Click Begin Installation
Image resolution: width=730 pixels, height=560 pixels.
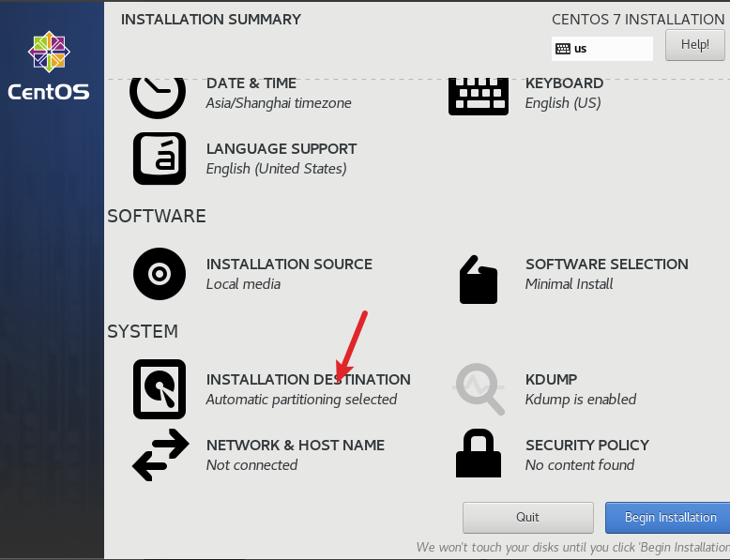[x=668, y=517]
